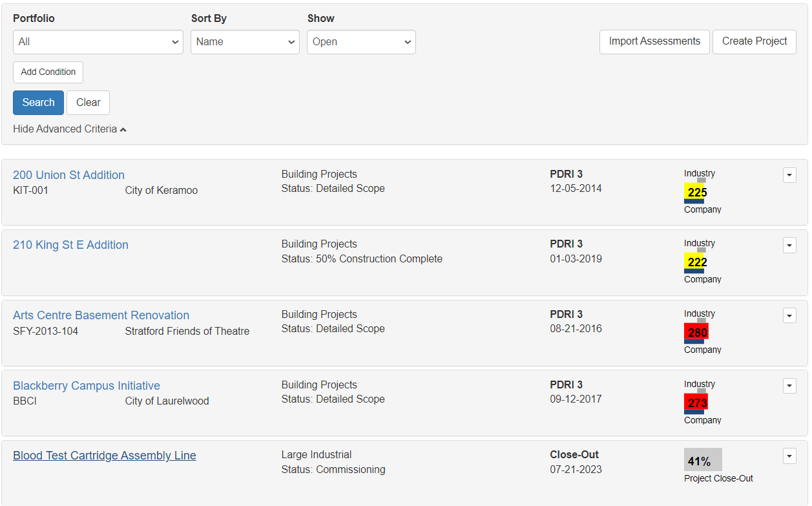Click Add Condition button
Image resolution: width=812 pixels, height=506 pixels.
pyautogui.click(x=48, y=72)
